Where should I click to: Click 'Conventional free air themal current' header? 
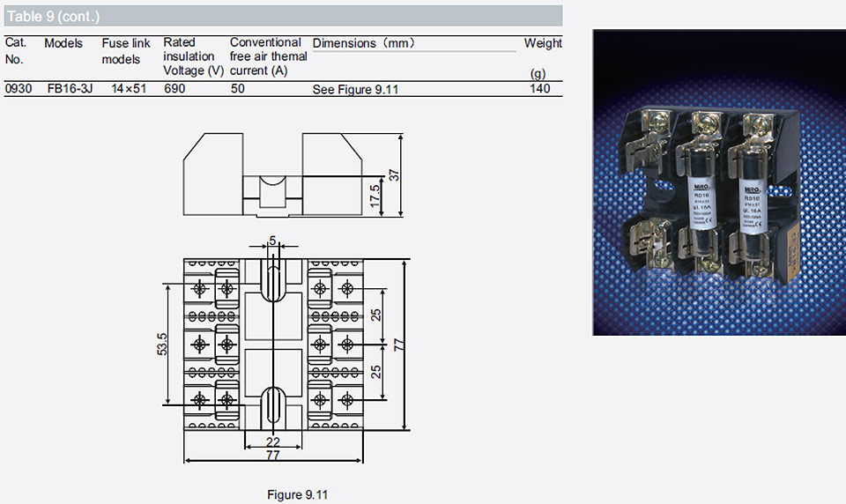click(x=268, y=56)
